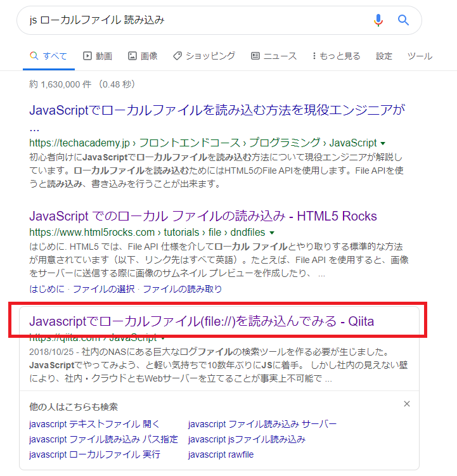The height and width of the screenshot is (476, 457).
Task: Click the 約 1,630,000 件 result count text
Action: tap(60, 84)
